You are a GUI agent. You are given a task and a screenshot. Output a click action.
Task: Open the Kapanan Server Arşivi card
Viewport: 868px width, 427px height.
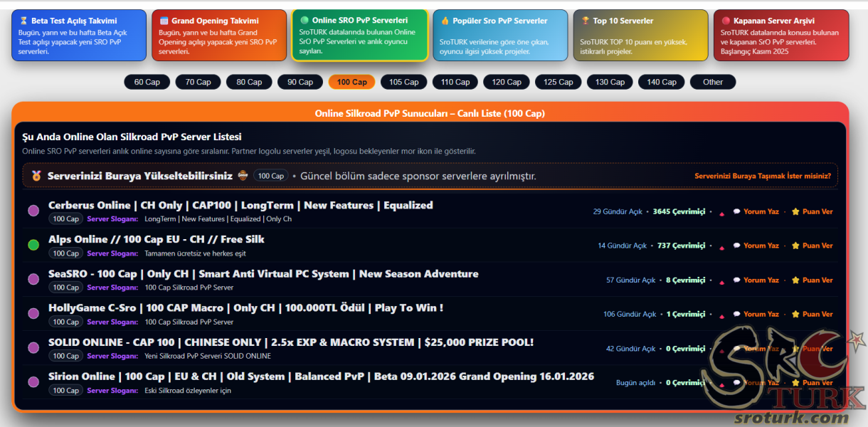pos(780,35)
